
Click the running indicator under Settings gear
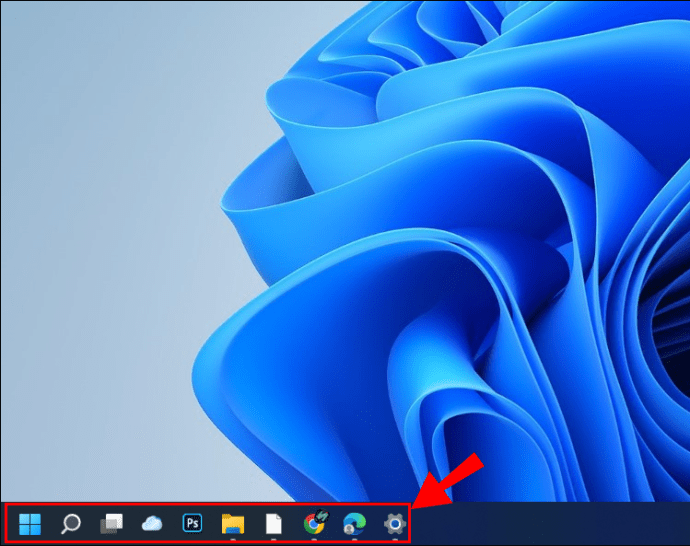click(x=395, y=539)
